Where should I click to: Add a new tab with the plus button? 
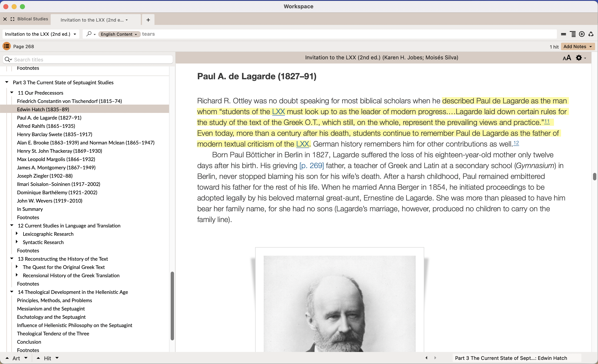[148, 20]
